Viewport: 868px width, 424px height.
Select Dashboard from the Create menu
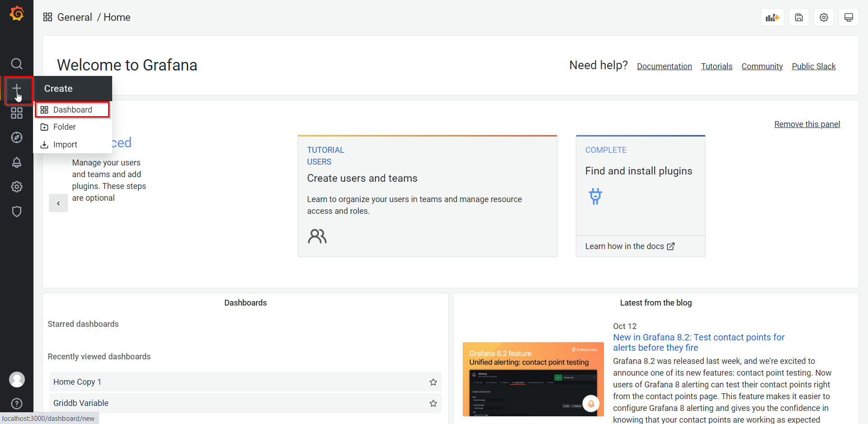pos(72,110)
